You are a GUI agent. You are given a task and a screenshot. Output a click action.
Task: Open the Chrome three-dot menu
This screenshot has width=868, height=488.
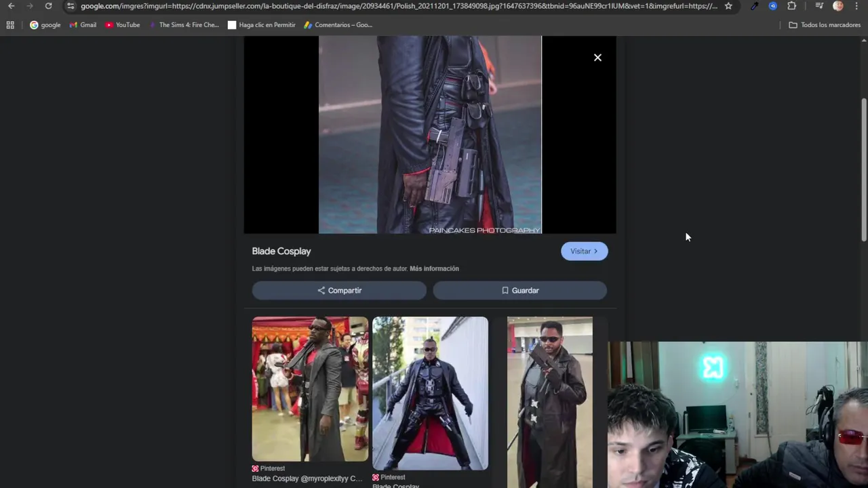[856, 6]
